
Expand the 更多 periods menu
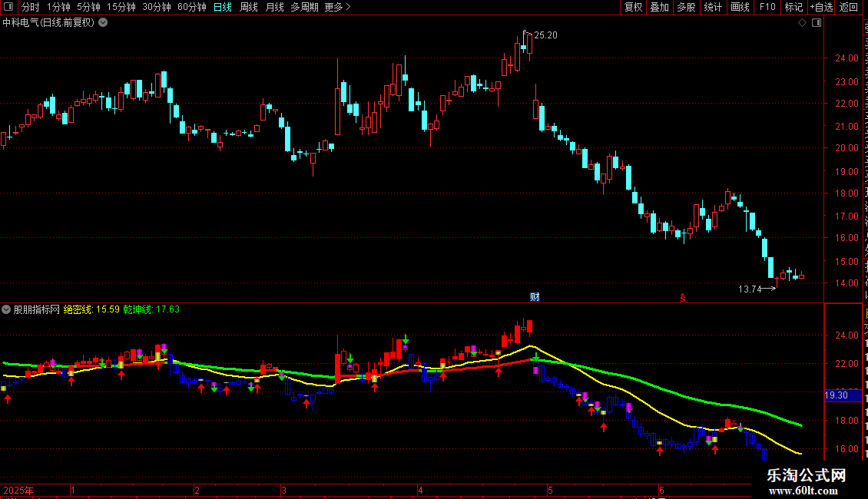(x=338, y=7)
